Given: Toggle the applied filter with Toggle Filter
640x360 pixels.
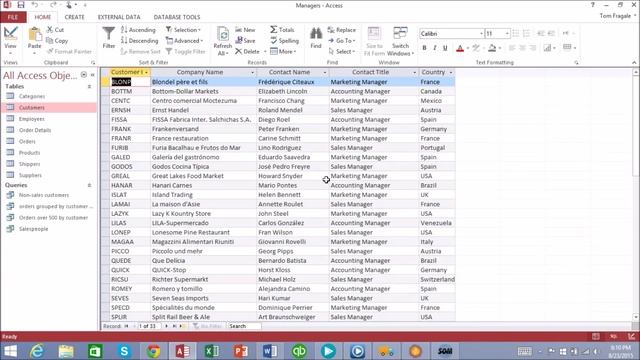Looking at the screenshot, I should click(186, 51).
